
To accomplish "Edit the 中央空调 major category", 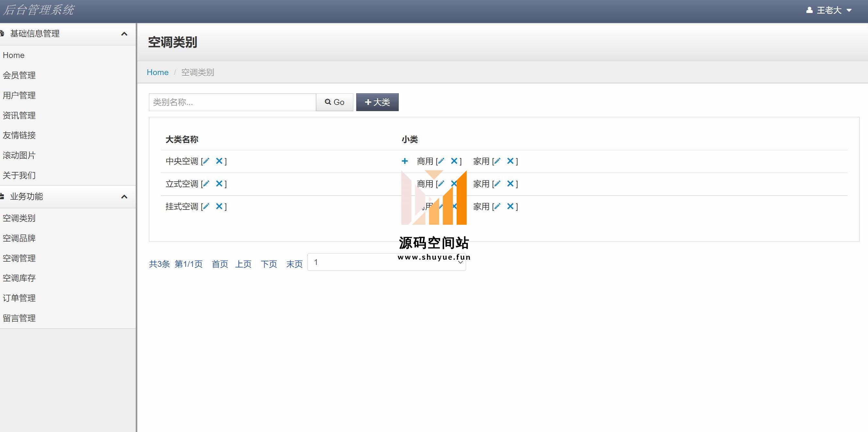I will coord(206,161).
